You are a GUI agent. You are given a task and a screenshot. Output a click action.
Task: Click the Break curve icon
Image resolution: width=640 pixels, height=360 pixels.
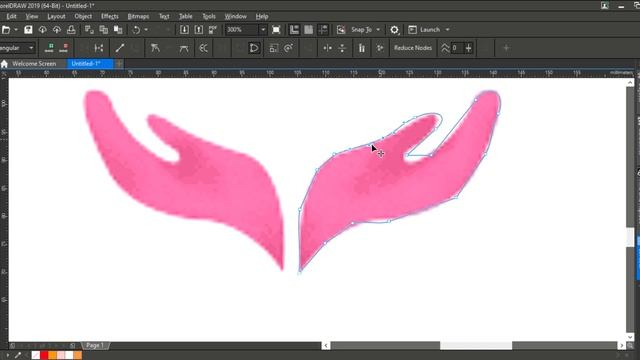[x=99, y=48]
